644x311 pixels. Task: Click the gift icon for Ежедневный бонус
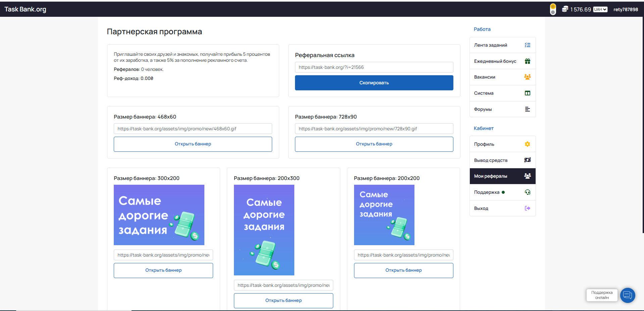527,61
